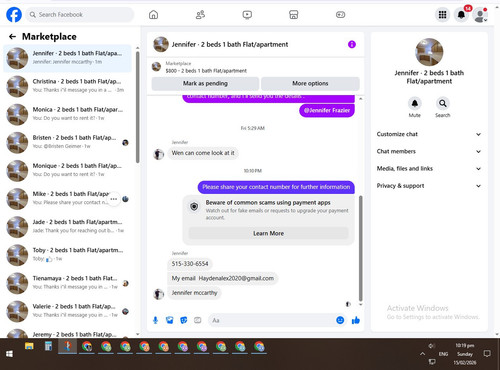Image resolution: width=500 pixels, height=370 pixels.
Task: Open the Friends icon in the top bar
Action: coord(200,15)
